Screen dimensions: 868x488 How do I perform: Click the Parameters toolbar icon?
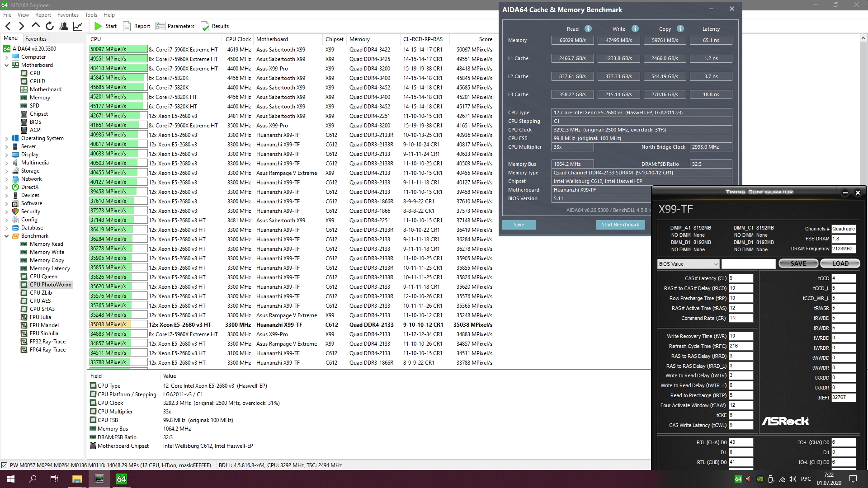[160, 26]
